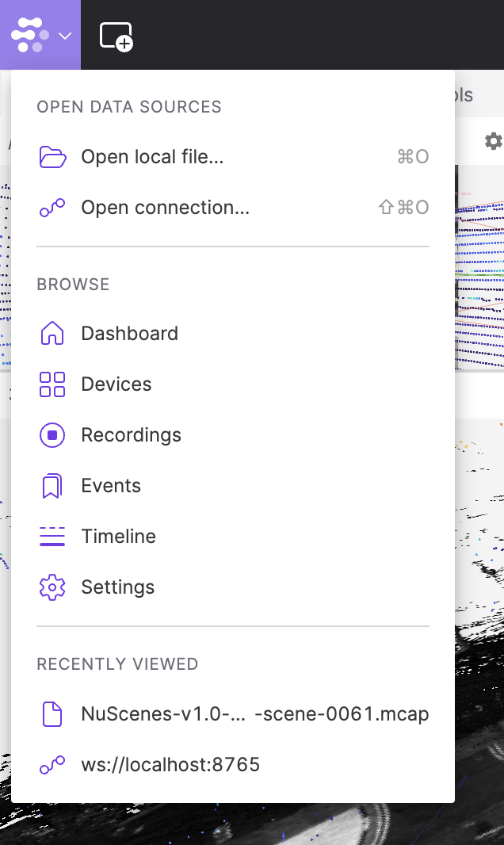Click the Open connection plug icon
This screenshot has width=504, height=845.
(x=52, y=207)
